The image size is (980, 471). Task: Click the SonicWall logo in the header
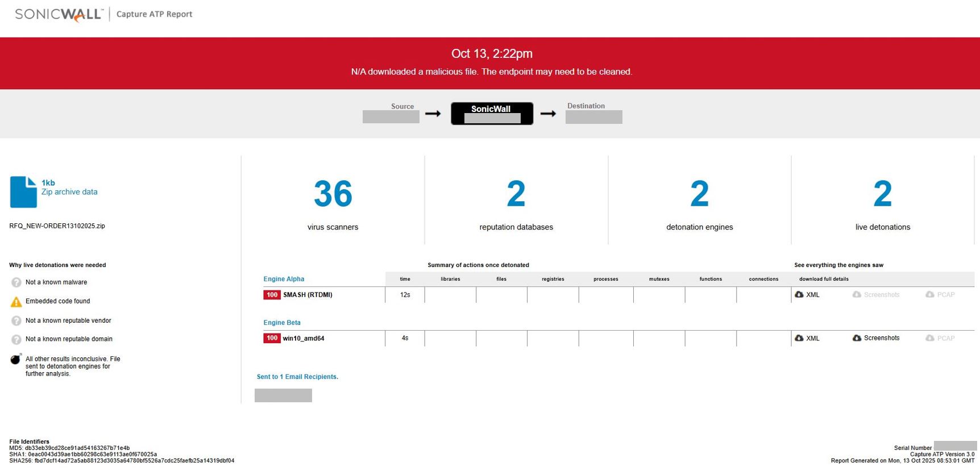tap(59, 14)
